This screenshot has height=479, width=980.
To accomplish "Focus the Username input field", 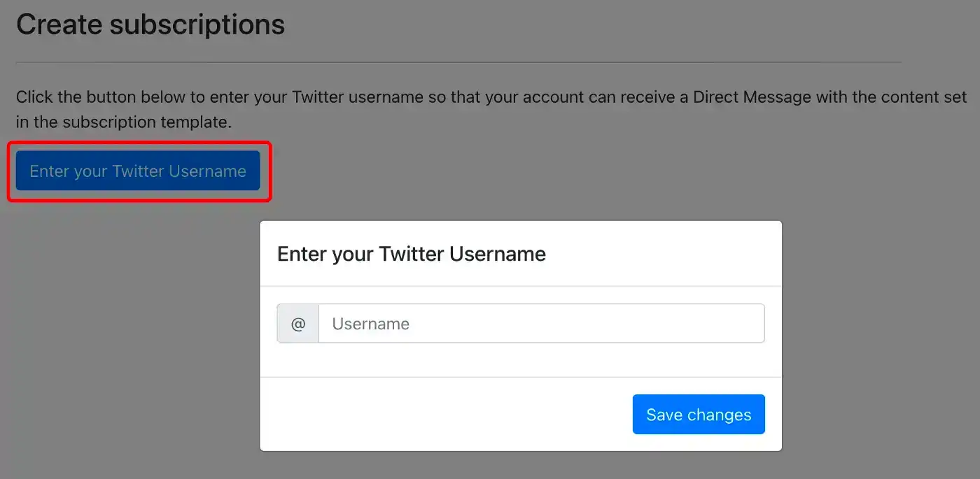I will (x=541, y=324).
